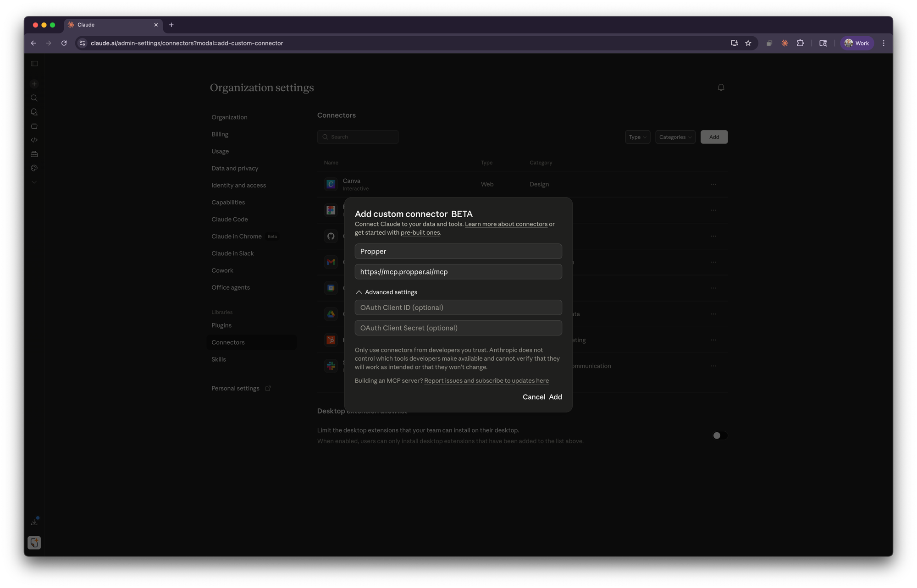Screen dimensions: 917x588
Task: Open the Work browser profile menu
Action: click(x=856, y=43)
